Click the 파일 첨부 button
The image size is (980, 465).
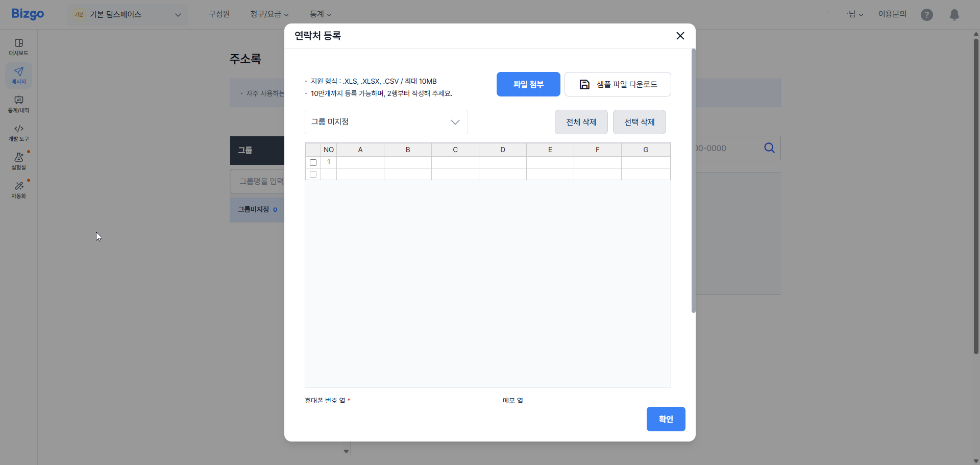528,84
